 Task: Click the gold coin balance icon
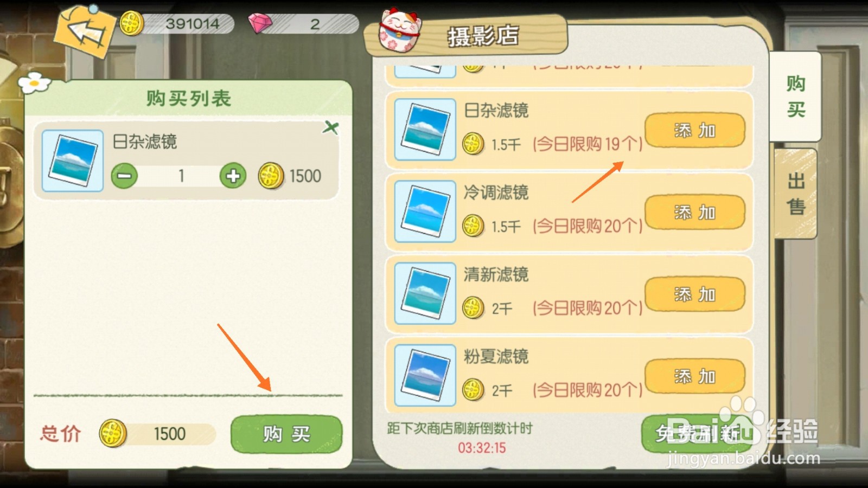tap(131, 24)
